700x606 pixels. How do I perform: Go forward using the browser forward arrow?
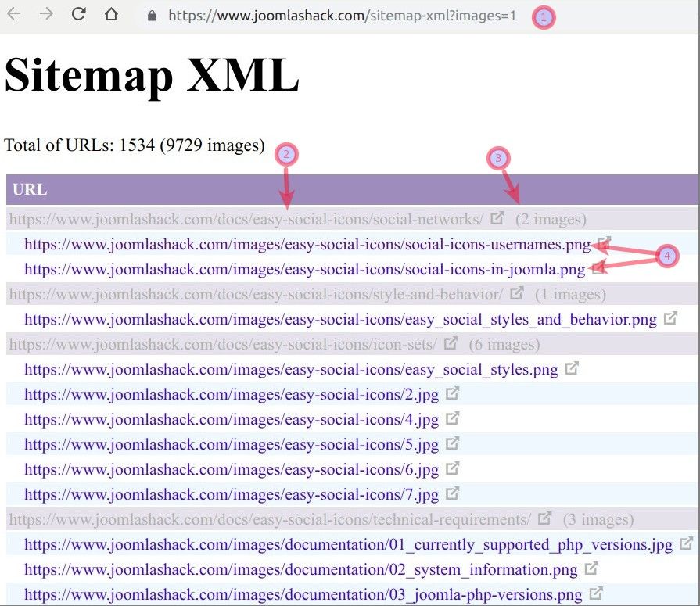pyautogui.click(x=46, y=14)
